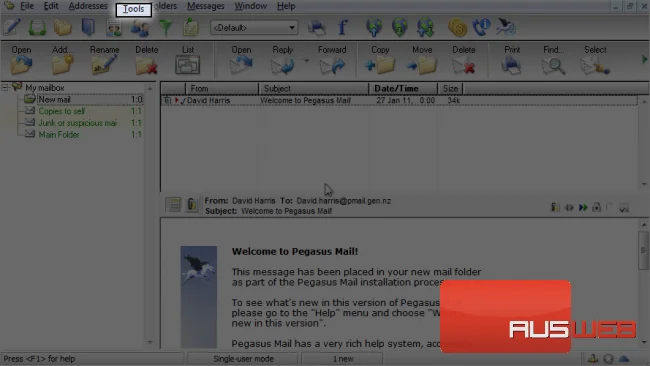The width and height of the screenshot is (650, 366).
Task: Click the message list scroll down arrow
Action: pyautogui.click(x=644, y=184)
